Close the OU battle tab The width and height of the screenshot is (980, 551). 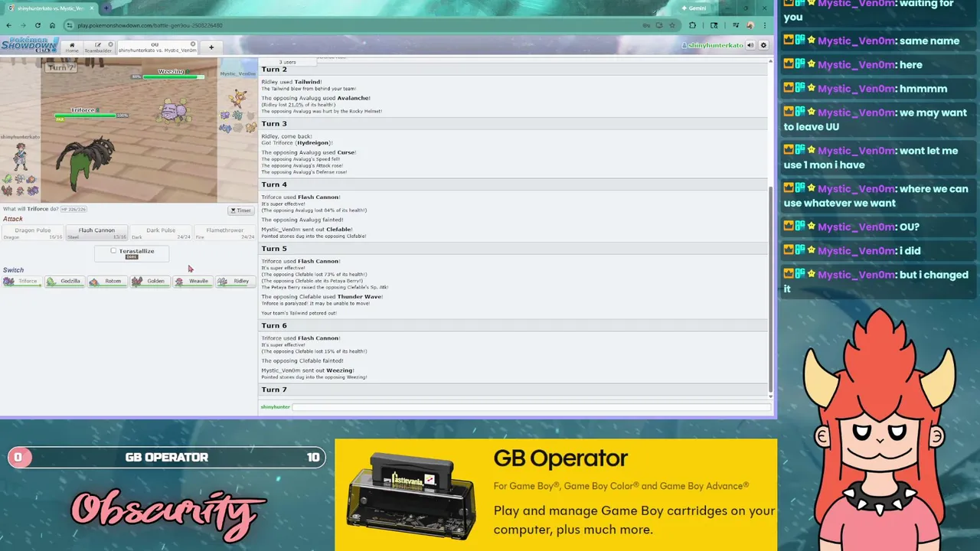tap(193, 44)
